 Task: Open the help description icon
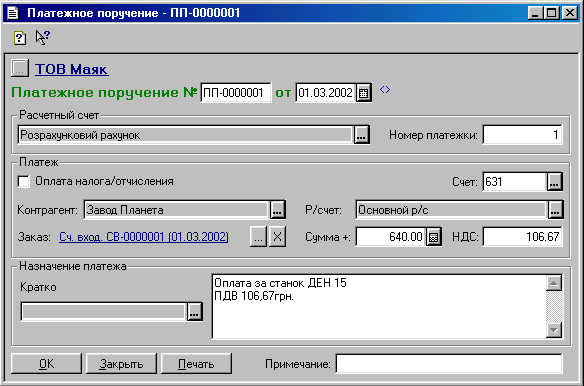pyautogui.click(x=20, y=38)
